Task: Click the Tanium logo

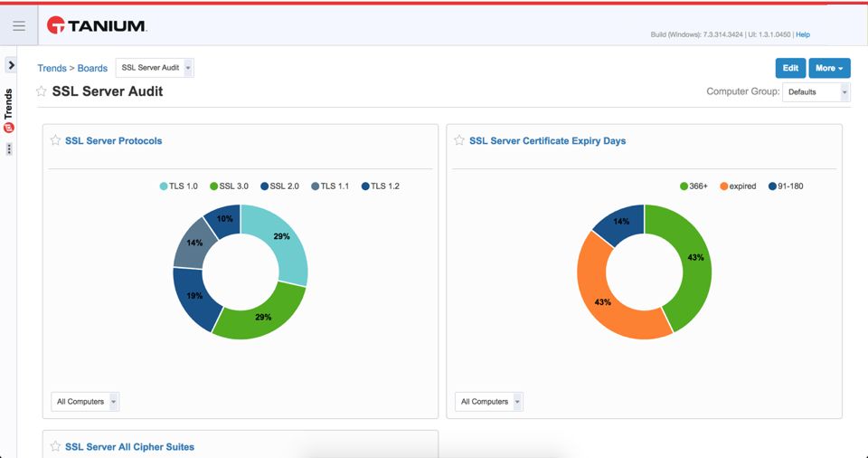Action: pyautogui.click(x=97, y=25)
